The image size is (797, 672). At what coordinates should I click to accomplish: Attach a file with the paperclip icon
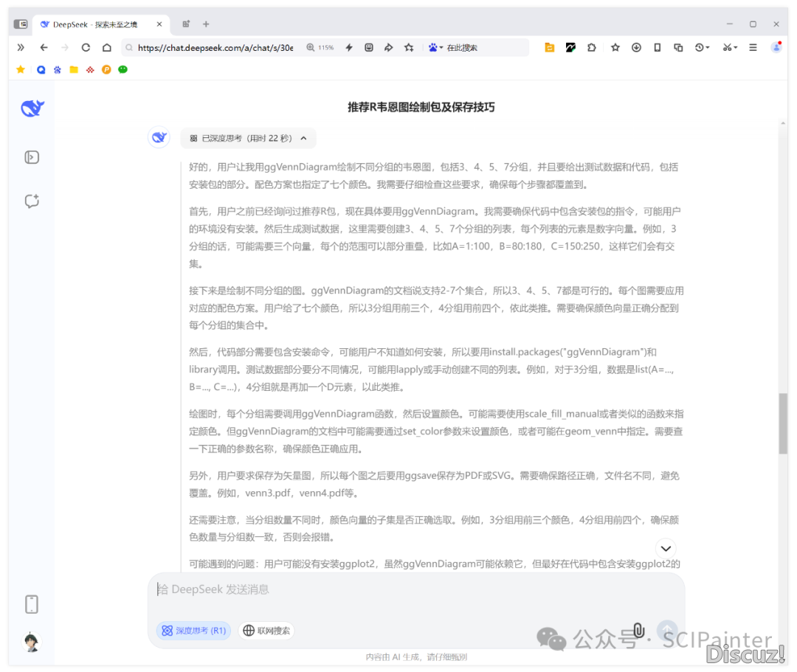click(x=639, y=631)
